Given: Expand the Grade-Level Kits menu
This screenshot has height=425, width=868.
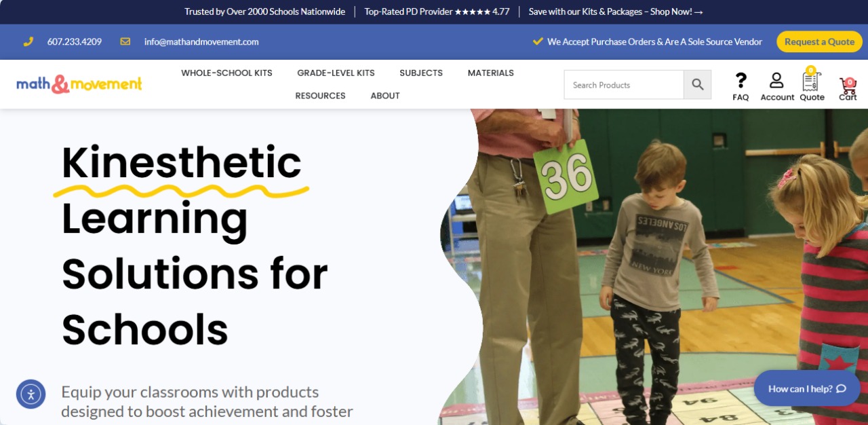Looking at the screenshot, I should click(336, 73).
